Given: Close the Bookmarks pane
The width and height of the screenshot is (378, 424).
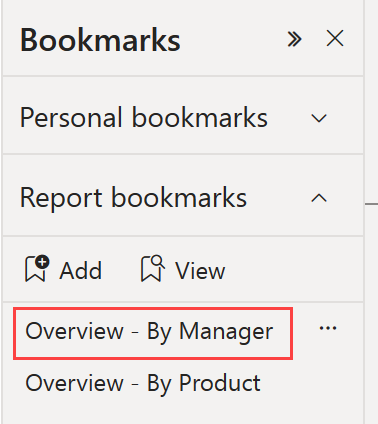Looking at the screenshot, I should (335, 38).
